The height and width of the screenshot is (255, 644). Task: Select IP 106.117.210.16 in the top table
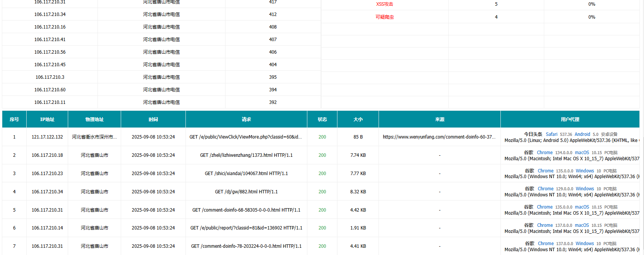tap(50, 27)
